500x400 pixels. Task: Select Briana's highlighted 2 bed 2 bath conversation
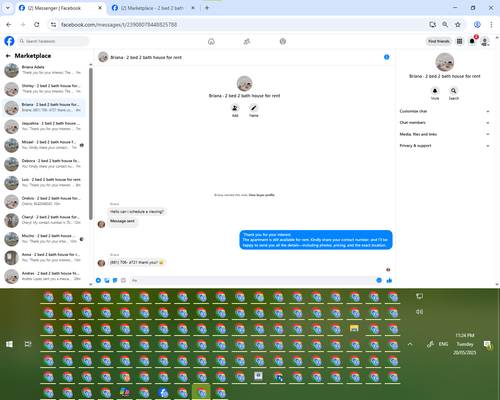(44, 107)
